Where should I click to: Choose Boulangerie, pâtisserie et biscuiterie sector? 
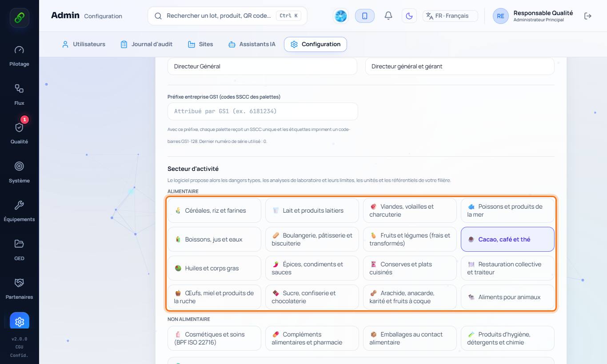pyautogui.click(x=312, y=239)
